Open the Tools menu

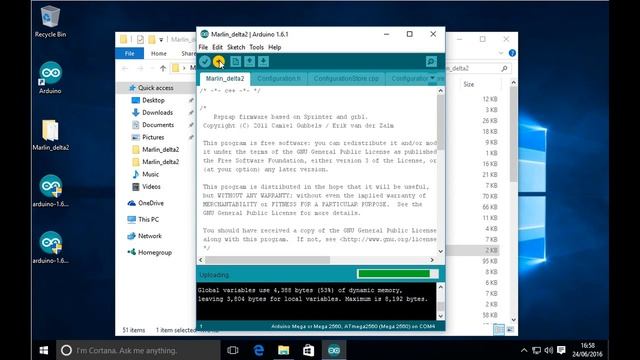(x=256, y=47)
